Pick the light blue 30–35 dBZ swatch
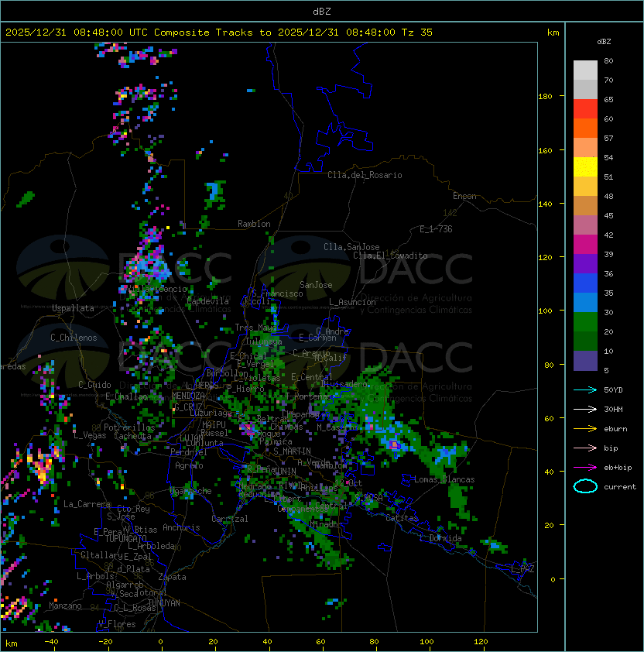Screen dimensions: 644x652 [x=585, y=303]
